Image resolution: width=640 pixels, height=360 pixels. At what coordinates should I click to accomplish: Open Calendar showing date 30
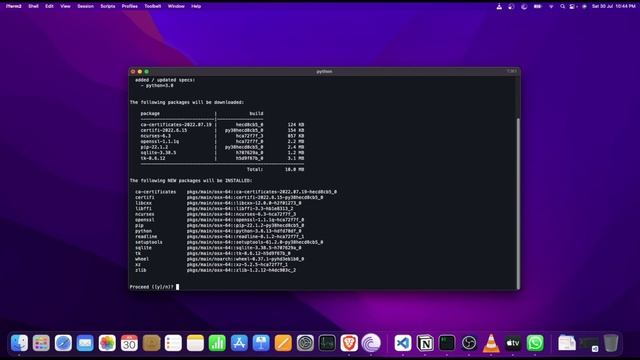pyautogui.click(x=129, y=343)
